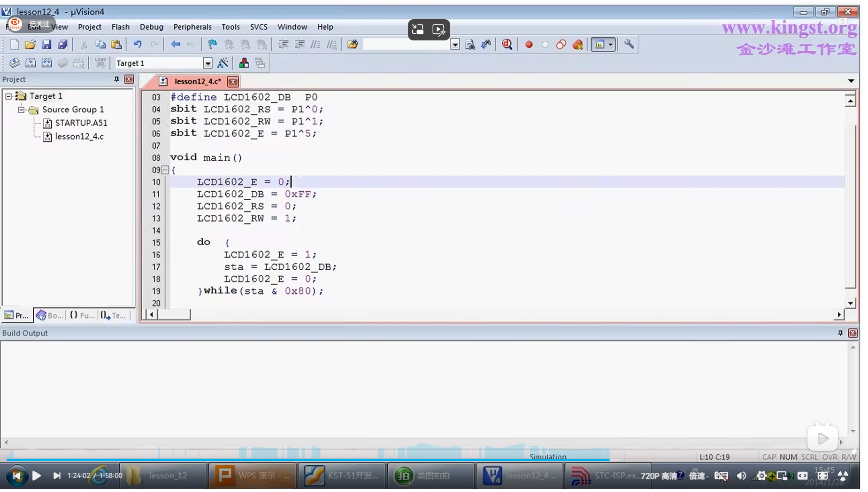The image size is (868, 492).
Task: Select STARTUP.A51 in the project tree
Action: point(81,123)
